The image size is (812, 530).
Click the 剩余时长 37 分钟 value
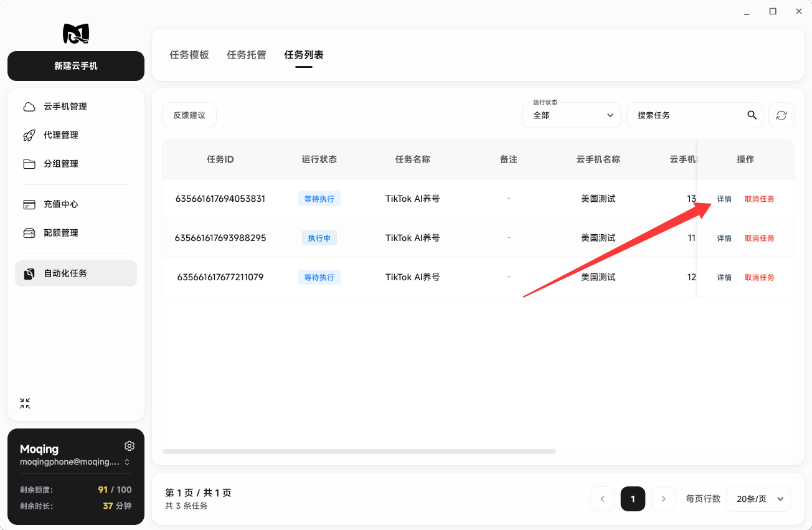117,506
